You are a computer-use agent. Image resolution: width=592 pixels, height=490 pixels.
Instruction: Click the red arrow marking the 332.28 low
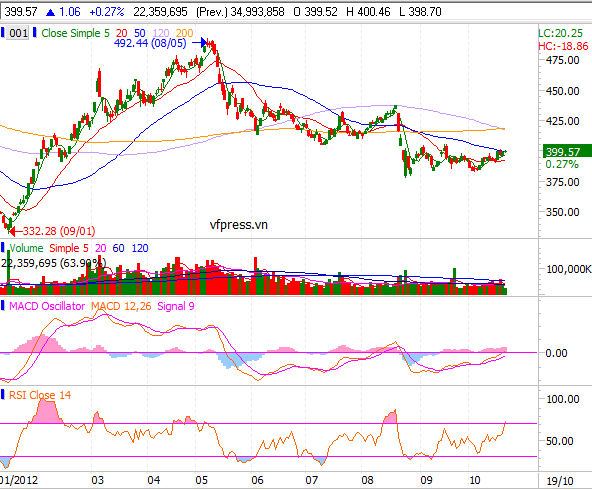click(15, 231)
